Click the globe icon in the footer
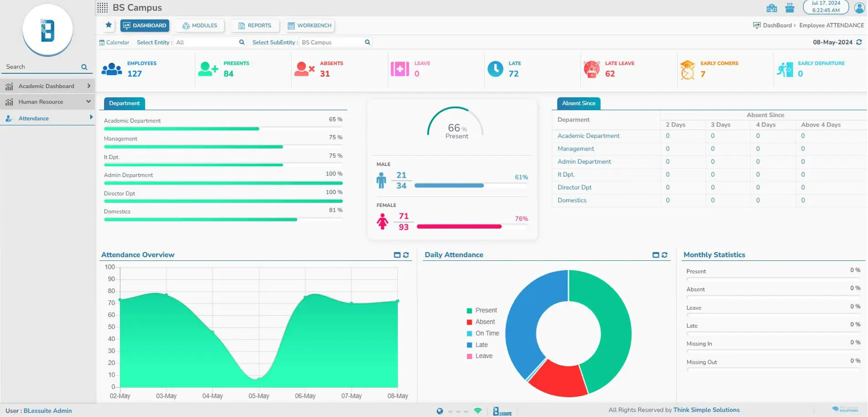 pyautogui.click(x=439, y=411)
